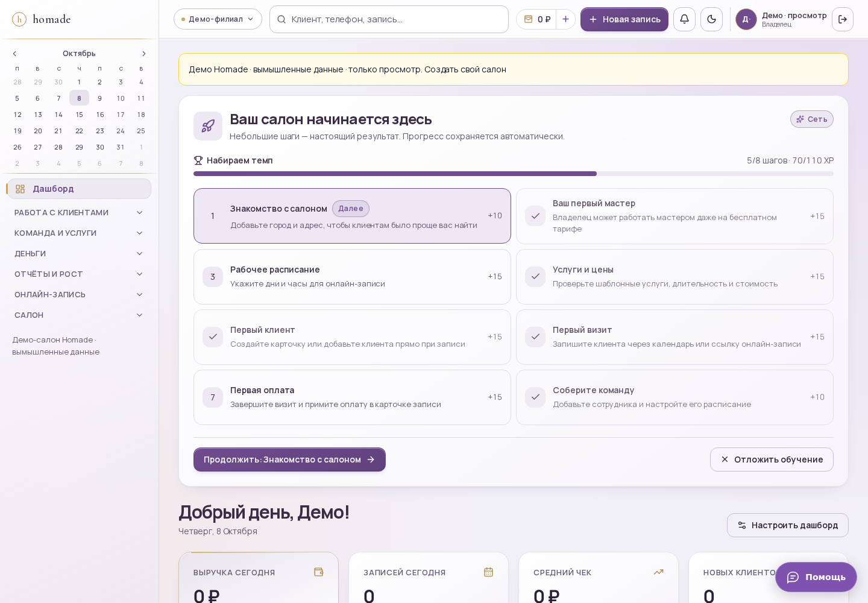Click the rocket onboarding icon

(x=208, y=126)
